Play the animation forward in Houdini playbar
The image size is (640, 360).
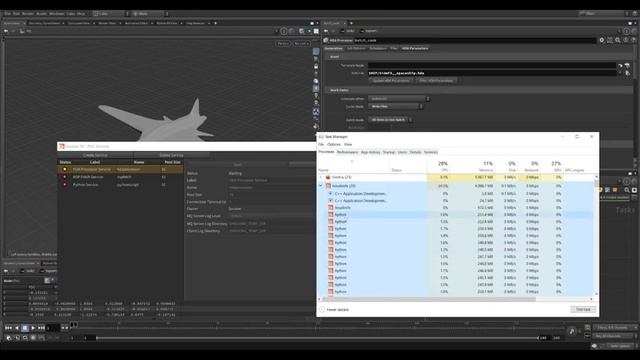click(x=33, y=328)
